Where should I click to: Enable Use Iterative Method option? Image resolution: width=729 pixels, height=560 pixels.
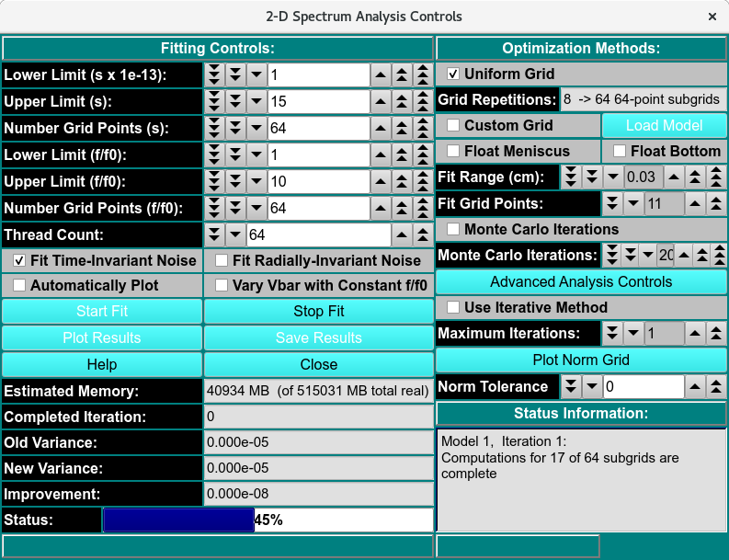coord(453,307)
